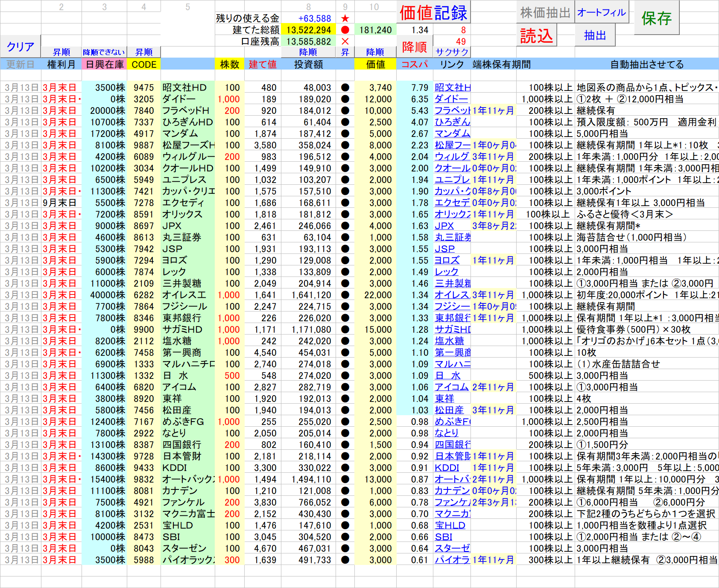Screen dimensions: 719x588
Task: Click the クリア button
Action: pyautogui.click(x=20, y=47)
